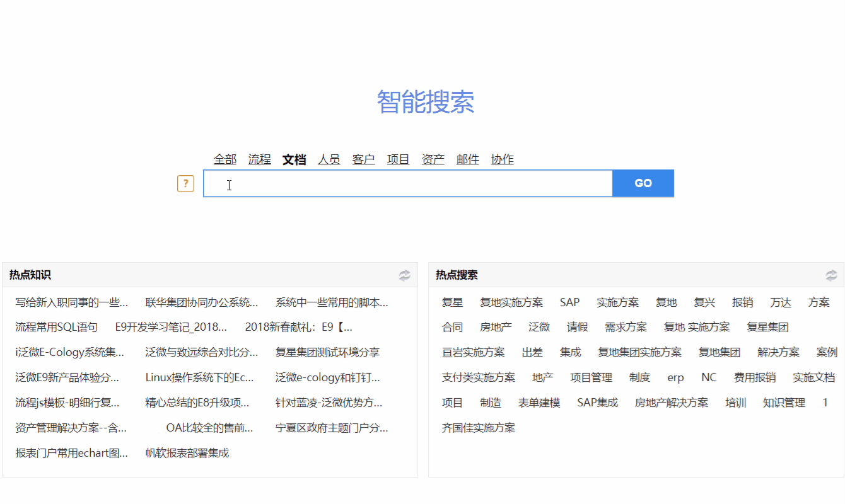
Task: Select the 协作 tab
Action: click(503, 159)
